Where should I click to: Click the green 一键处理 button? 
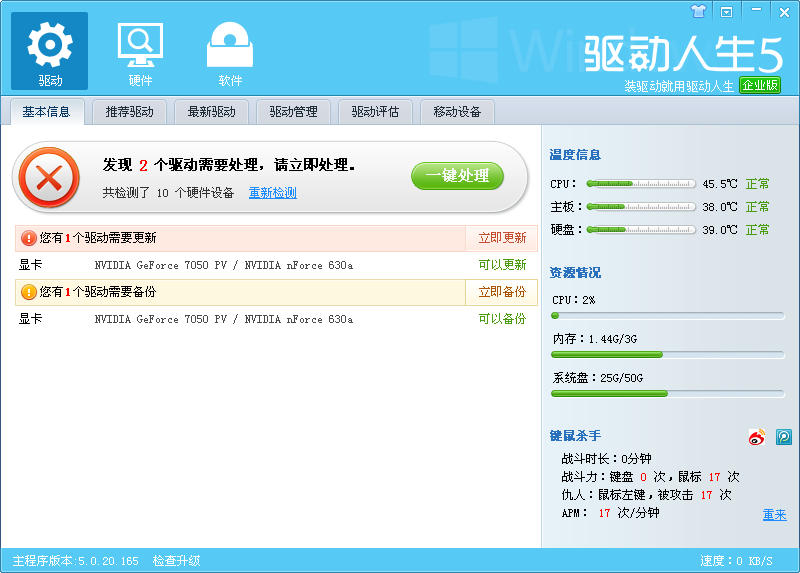click(457, 176)
